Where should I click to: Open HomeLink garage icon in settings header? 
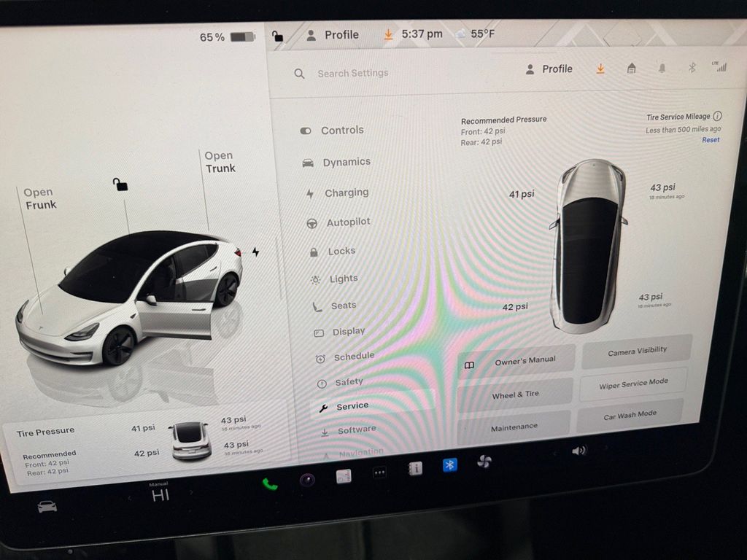point(631,68)
